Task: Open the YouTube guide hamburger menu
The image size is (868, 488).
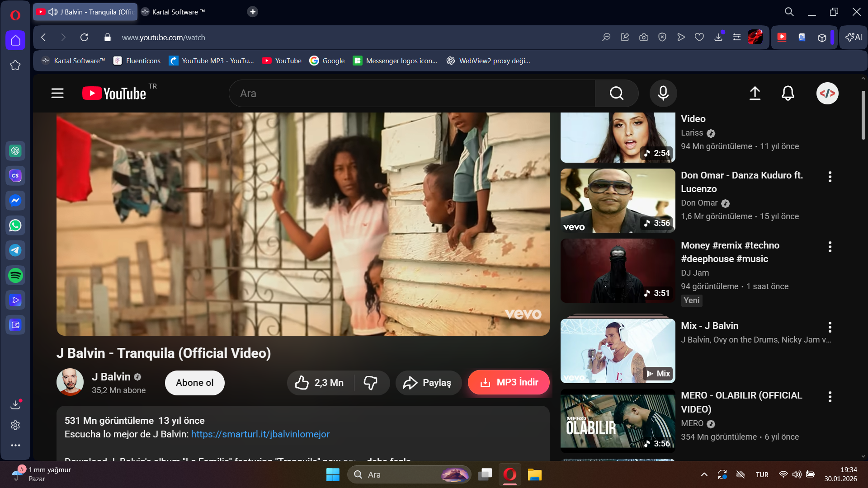Action: pyautogui.click(x=57, y=94)
